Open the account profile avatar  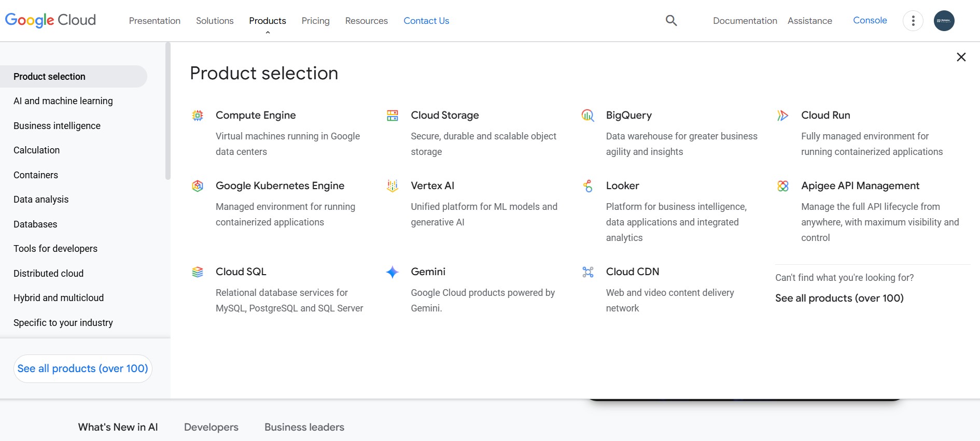point(944,21)
